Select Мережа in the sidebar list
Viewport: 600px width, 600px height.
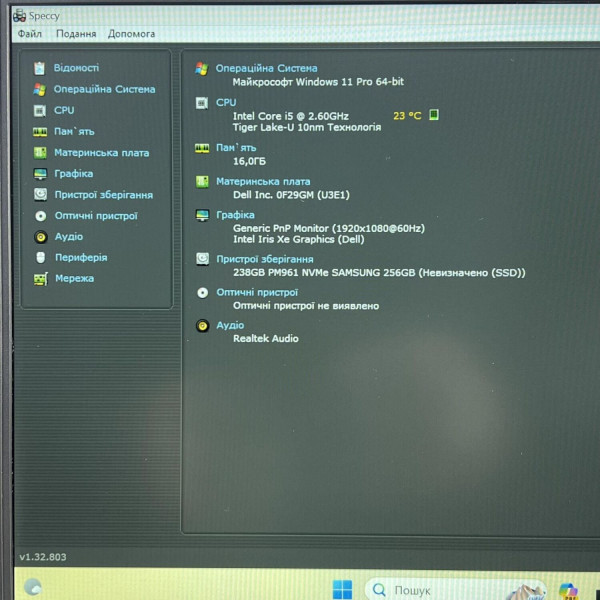tap(74, 278)
